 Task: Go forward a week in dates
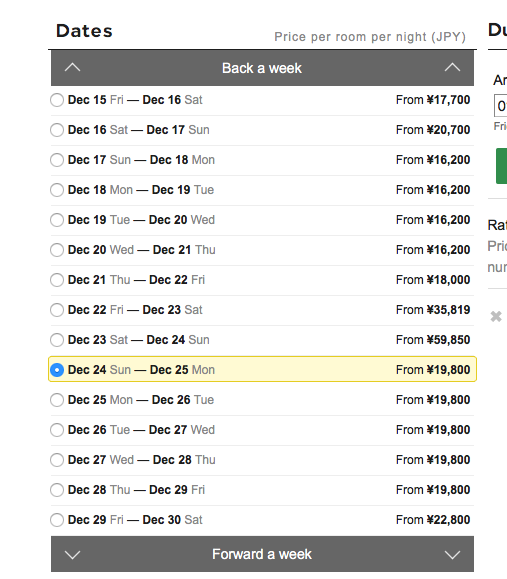(x=262, y=554)
